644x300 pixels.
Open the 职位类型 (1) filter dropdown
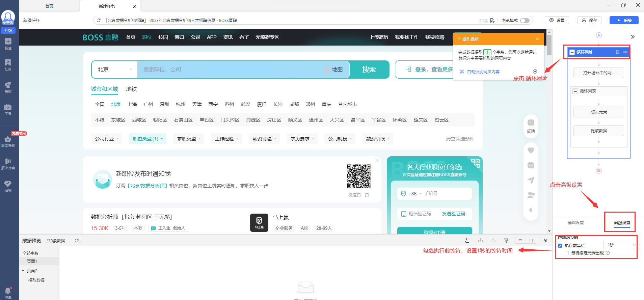coord(147,139)
